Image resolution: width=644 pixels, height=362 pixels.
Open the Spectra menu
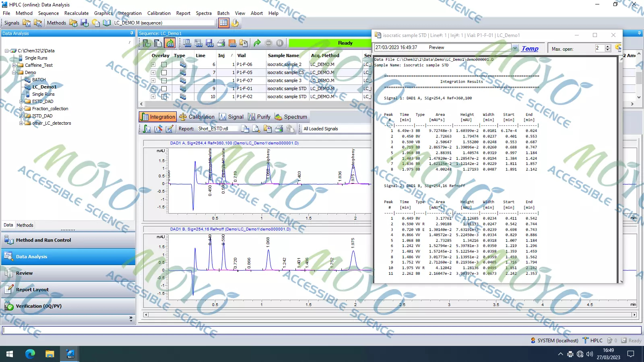coord(204,13)
